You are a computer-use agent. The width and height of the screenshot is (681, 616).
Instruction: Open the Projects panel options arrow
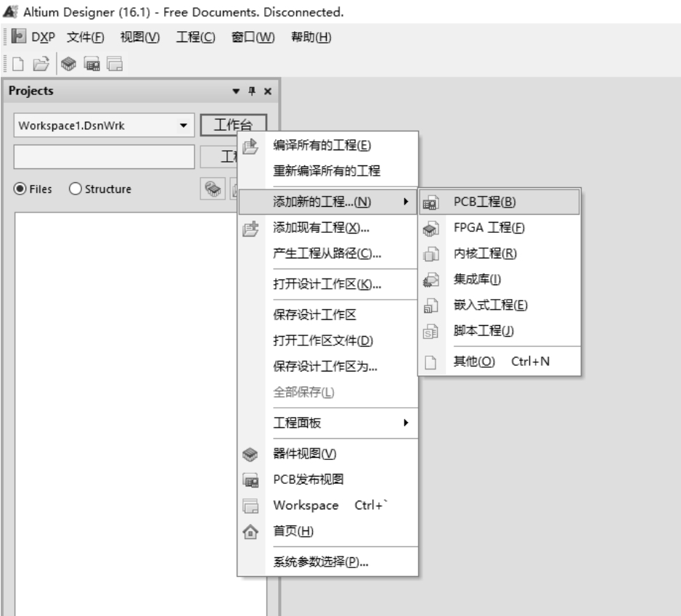pos(236,91)
